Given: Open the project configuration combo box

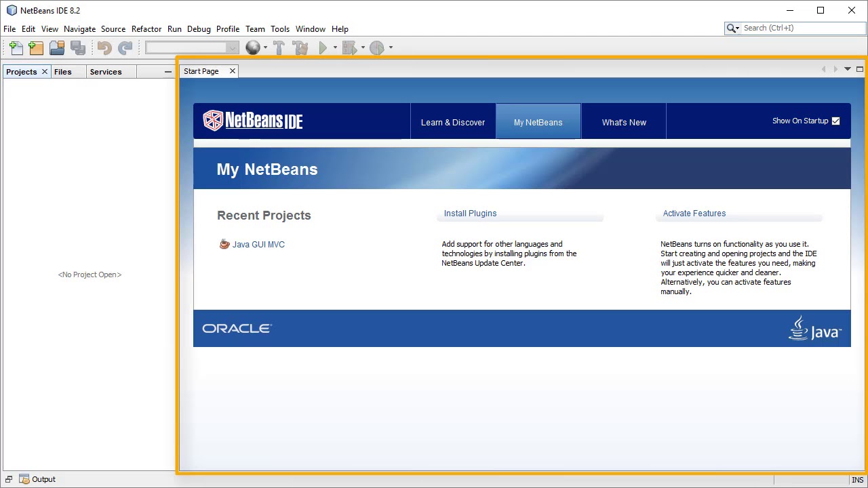Looking at the screenshot, I should [x=192, y=47].
